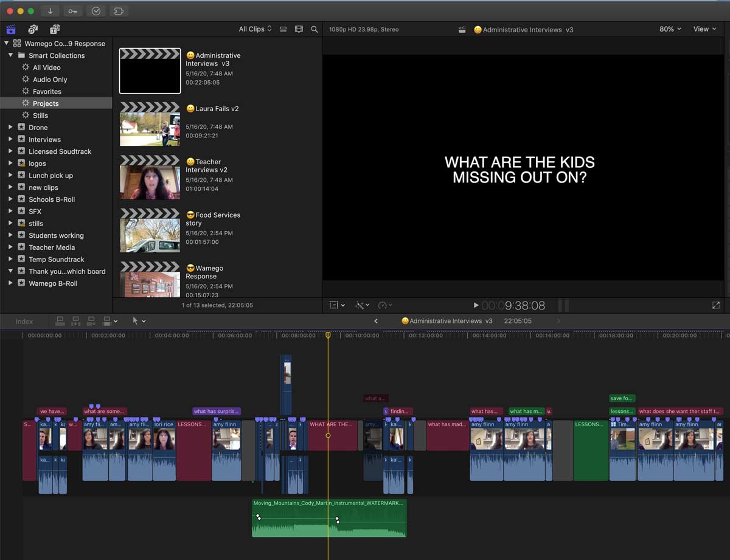Toggle the timeline Index button
730x560 pixels.
pyautogui.click(x=24, y=322)
